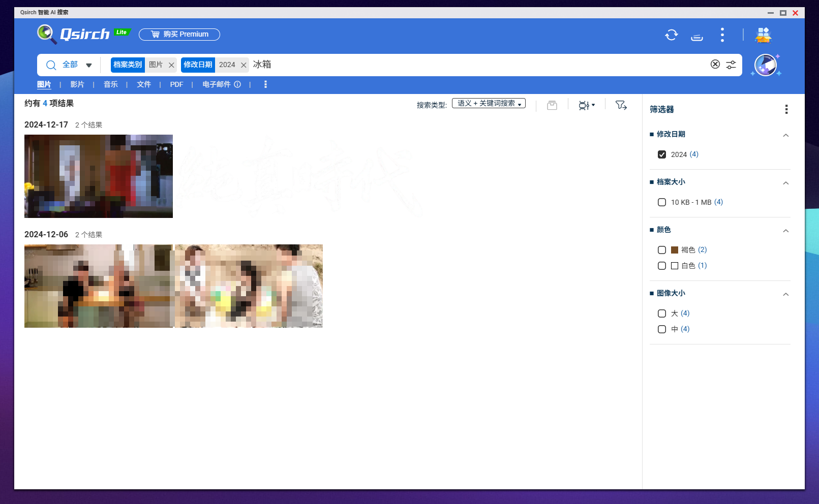This screenshot has height=504, width=819.
Task: Open the three-dot menu in the header
Action: (722, 35)
